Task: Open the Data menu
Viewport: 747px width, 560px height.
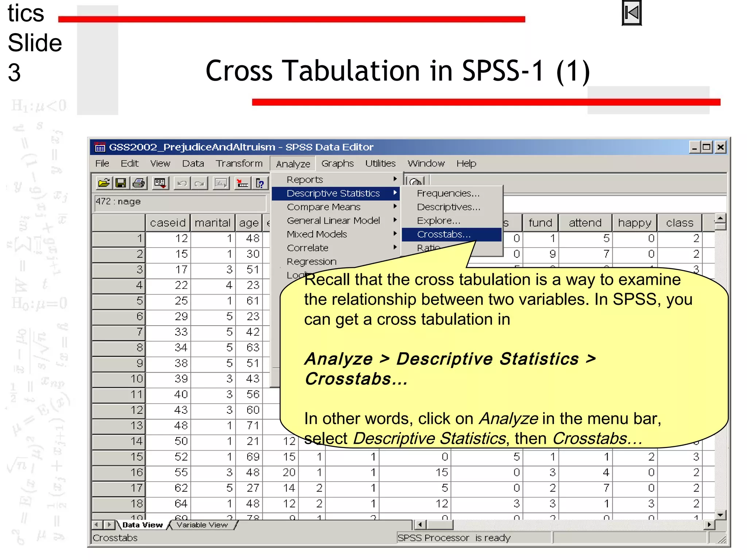Action: [x=193, y=163]
